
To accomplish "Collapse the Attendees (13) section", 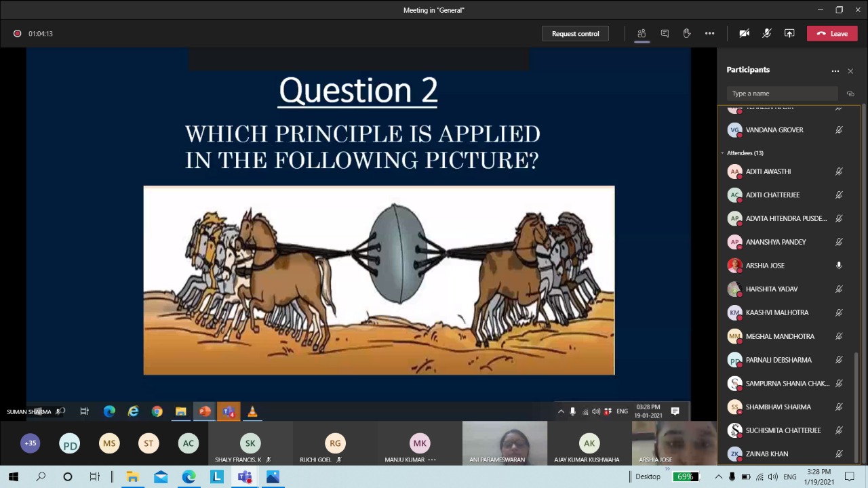I will pyautogui.click(x=723, y=153).
